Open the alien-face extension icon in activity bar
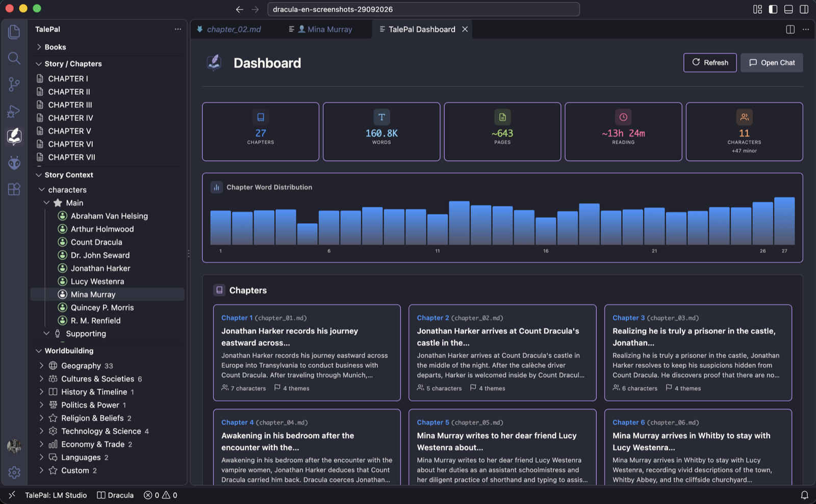 tap(14, 163)
